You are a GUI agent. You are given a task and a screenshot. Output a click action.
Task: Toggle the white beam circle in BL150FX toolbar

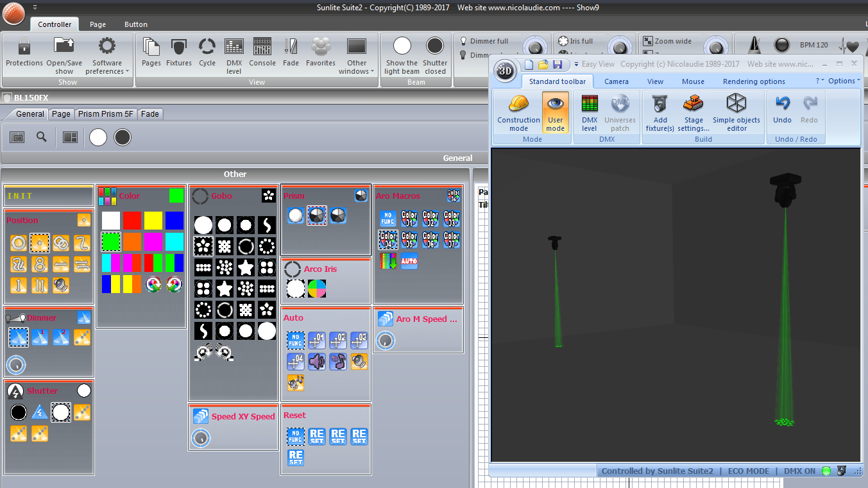click(98, 137)
